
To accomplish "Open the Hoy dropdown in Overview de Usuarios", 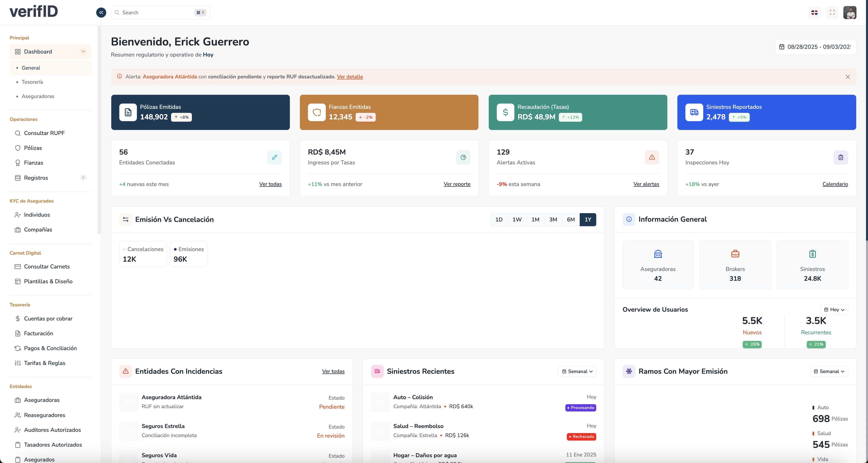I will [834, 310].
